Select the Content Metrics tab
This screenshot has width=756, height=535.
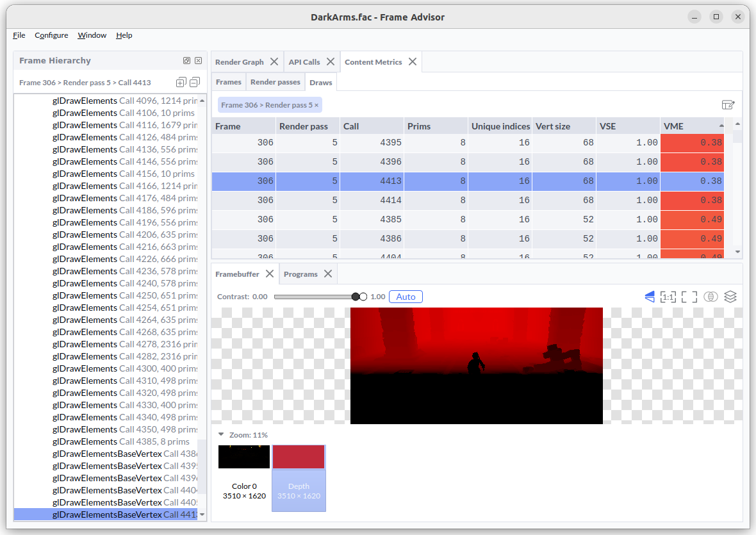tap(373, 62)
